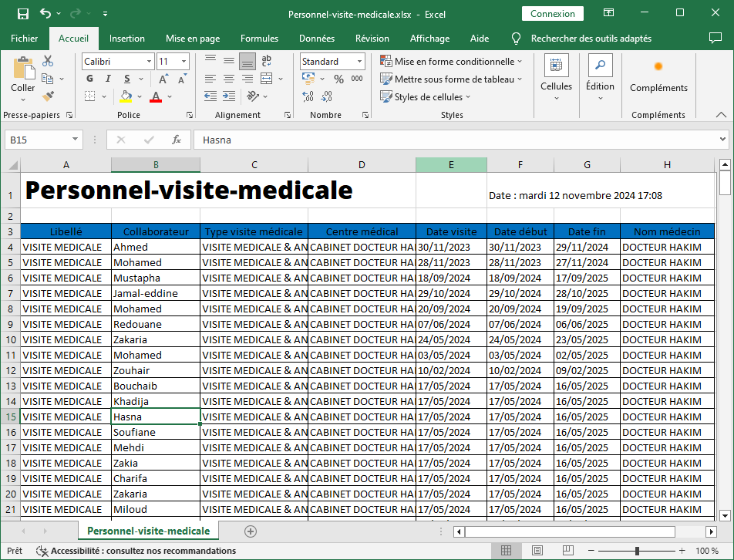Viewport: 734px width, 560px height.
Task: Open the Formules tab
Action: (x=259, y=39)
